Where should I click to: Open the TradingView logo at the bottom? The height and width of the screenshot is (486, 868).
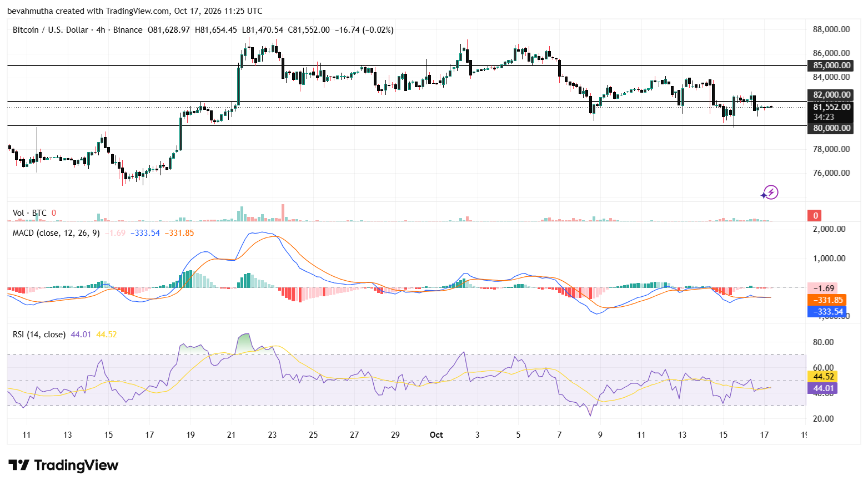(63, 465)
